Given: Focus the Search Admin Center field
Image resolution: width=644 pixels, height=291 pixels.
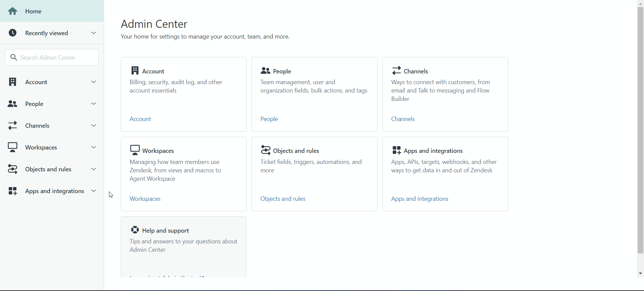Looking at the screenshot, I should click(x=52, y=57).
